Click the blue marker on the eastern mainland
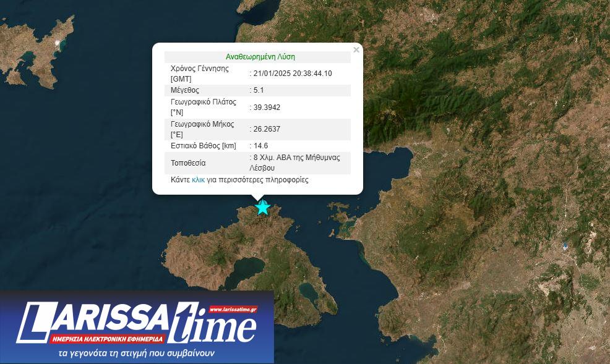610x364 pixels. pyautogui.click(x=564, y=246)
